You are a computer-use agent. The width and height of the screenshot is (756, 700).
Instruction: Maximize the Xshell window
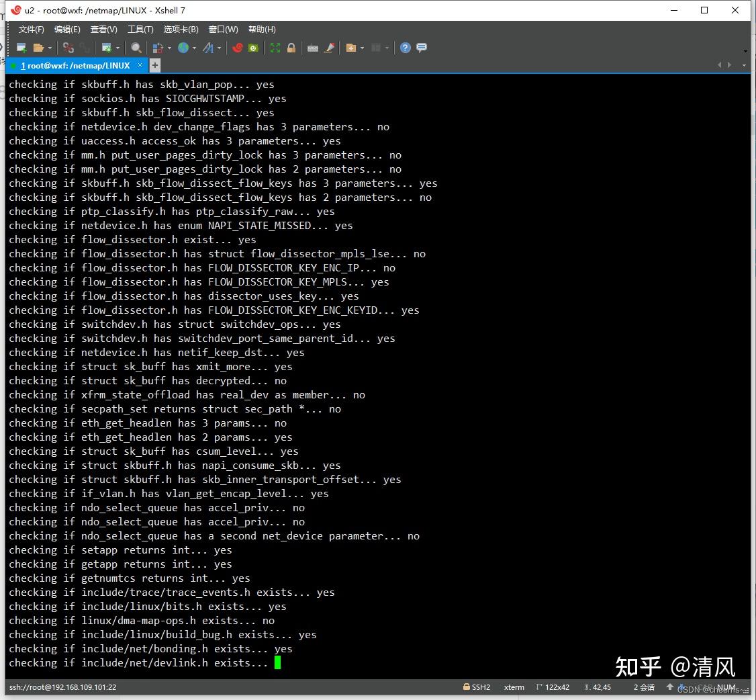(704, 10)
